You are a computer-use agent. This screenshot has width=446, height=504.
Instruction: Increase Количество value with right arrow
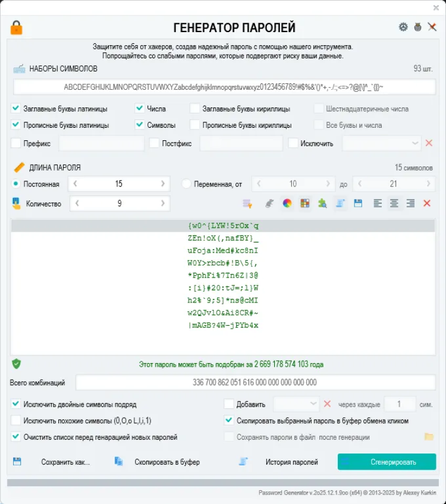(163, 203)
